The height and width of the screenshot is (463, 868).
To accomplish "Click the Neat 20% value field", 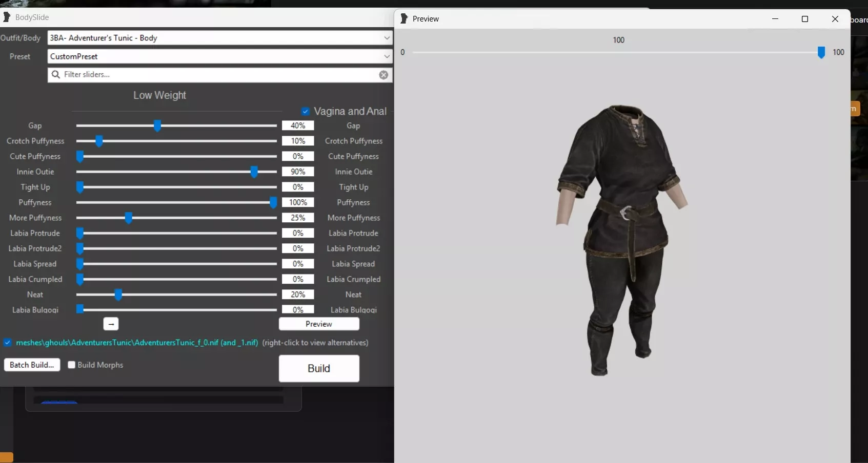I will 298,294.
